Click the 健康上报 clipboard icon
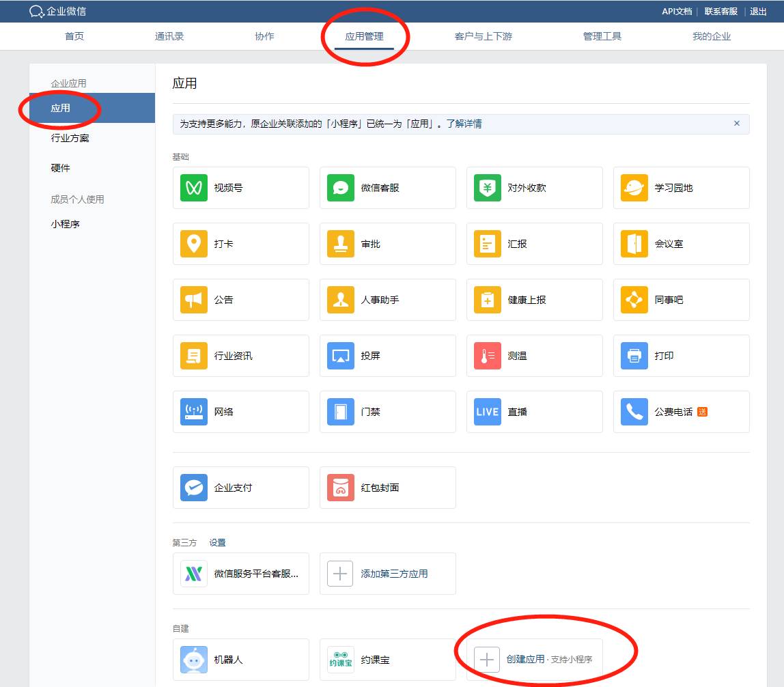The width and height of the screenshot is (784, 687). (x=488, y=300)
